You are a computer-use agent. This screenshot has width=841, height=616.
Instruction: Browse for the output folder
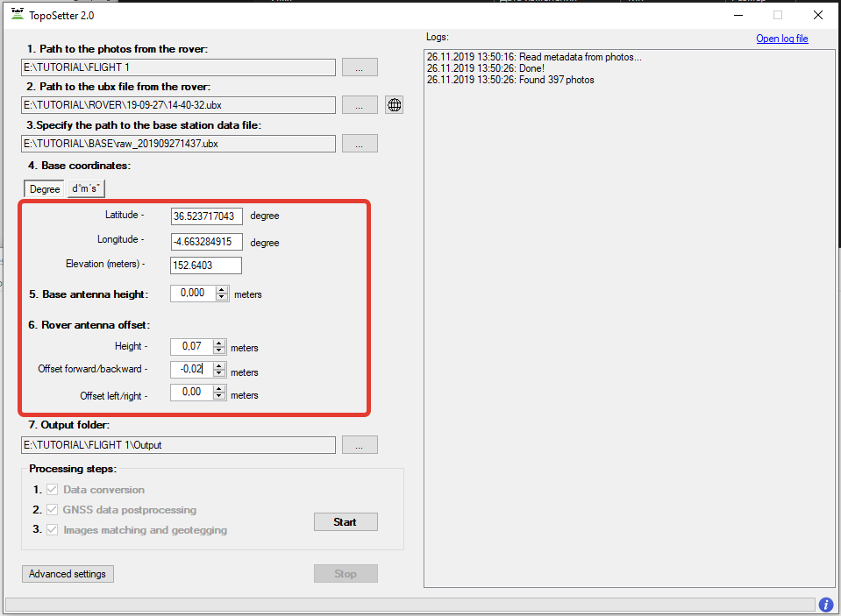point(360,445)
